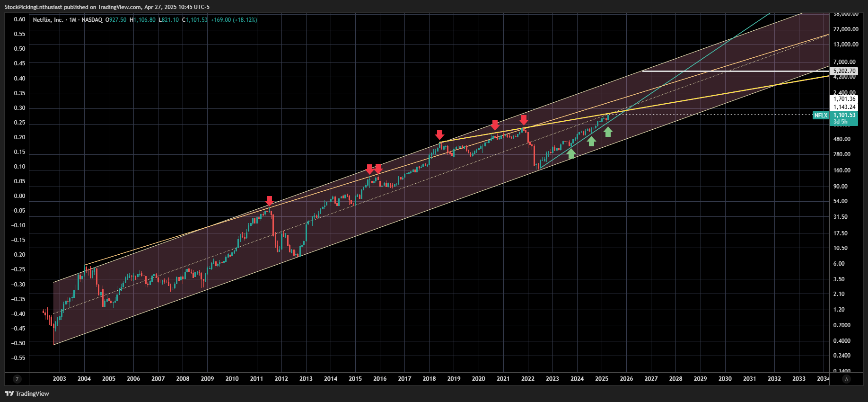Toggle the A auto-scale button
The height and width of the screenshot is (402, 868).
click(x=847, y=379)
